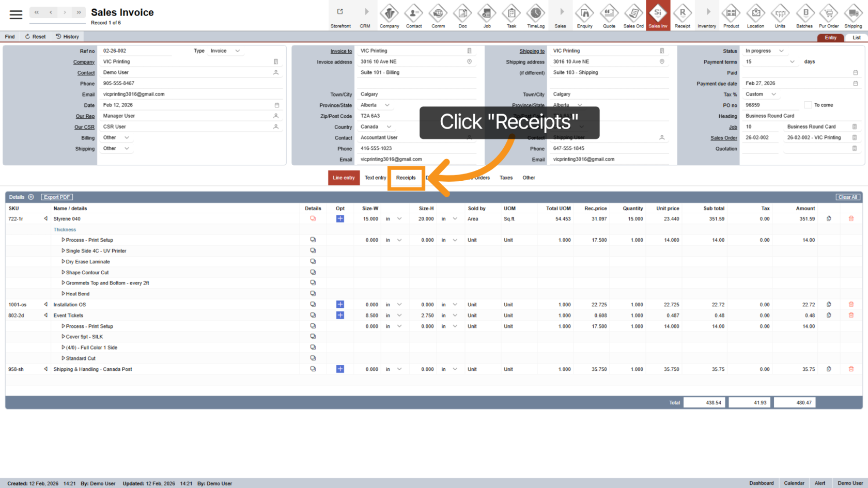Expand the Dry Erase Laminate item
The image size is (868, 488).
pyautogui.click(x=64, y=262)
